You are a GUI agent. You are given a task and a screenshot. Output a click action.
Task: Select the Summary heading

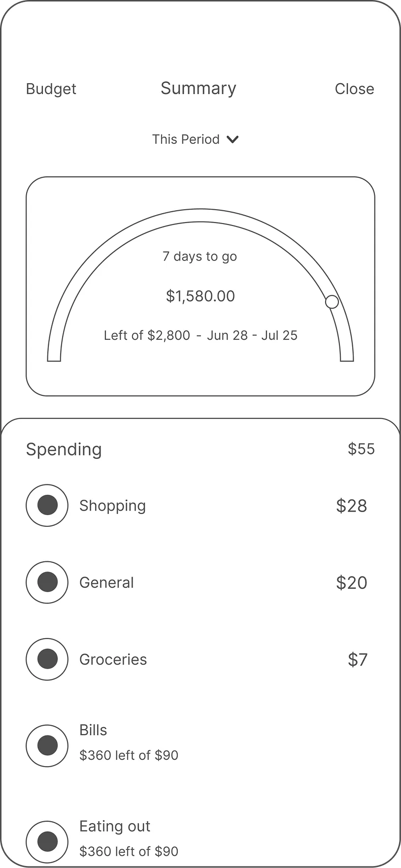click(199, 88)
